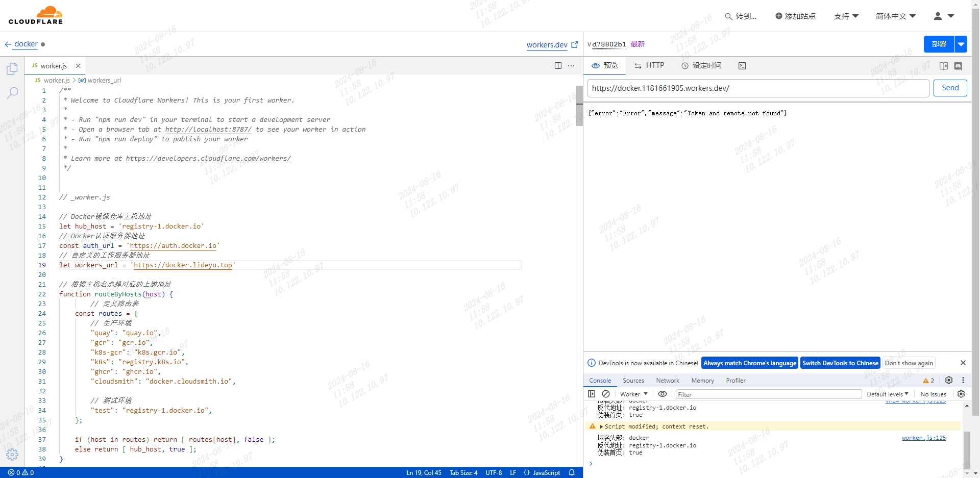
Task: Click the version d78802b1 label
Action: [x=609, y=44]
